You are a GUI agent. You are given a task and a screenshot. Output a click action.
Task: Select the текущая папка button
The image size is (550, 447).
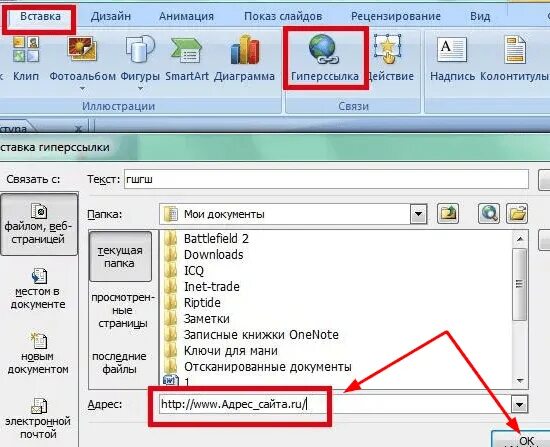coord(120,256)
